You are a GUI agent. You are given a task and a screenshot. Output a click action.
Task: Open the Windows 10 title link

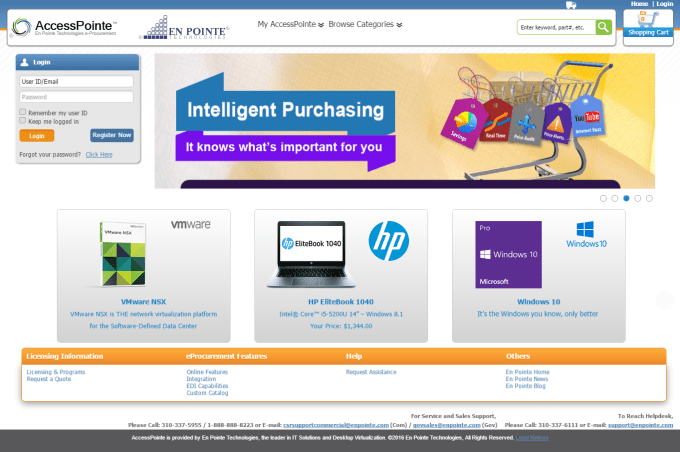539,302
